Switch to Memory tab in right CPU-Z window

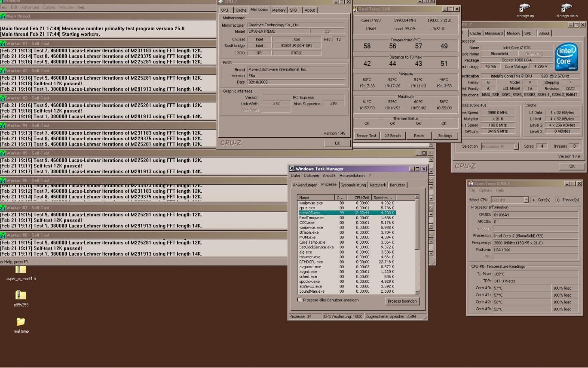point(513,33)
